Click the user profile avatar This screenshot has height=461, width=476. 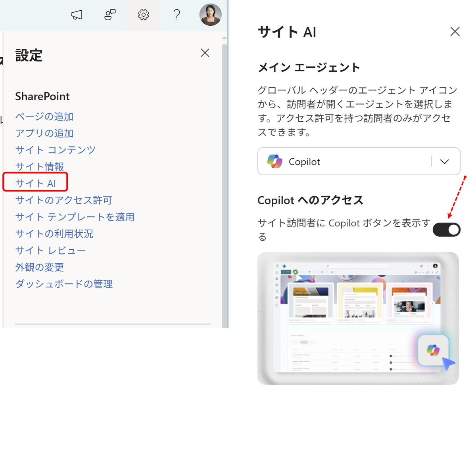pos(210,15)
